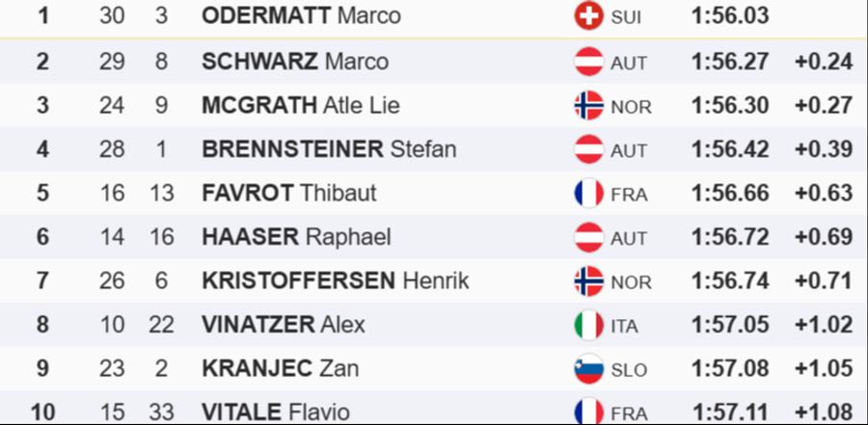Click the +0.24 time difference for Schwarz
The width and height of the screenshot is (868, 425).
click(x=824, y=62)
